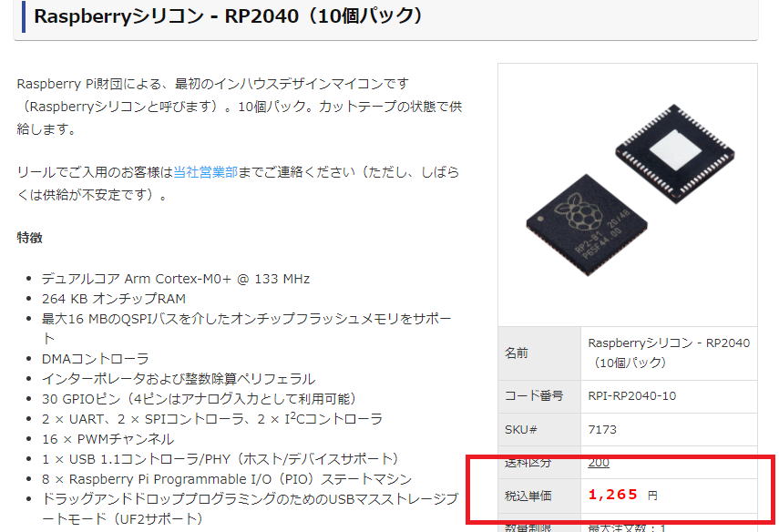This screenshot has width=779, height=532.
Task: Click the 名前 row label
Action: click(x=517, y=353)
